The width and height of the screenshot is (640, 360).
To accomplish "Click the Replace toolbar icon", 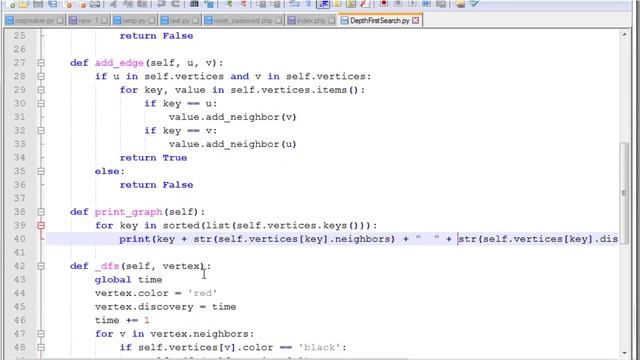I will (209, 4).
